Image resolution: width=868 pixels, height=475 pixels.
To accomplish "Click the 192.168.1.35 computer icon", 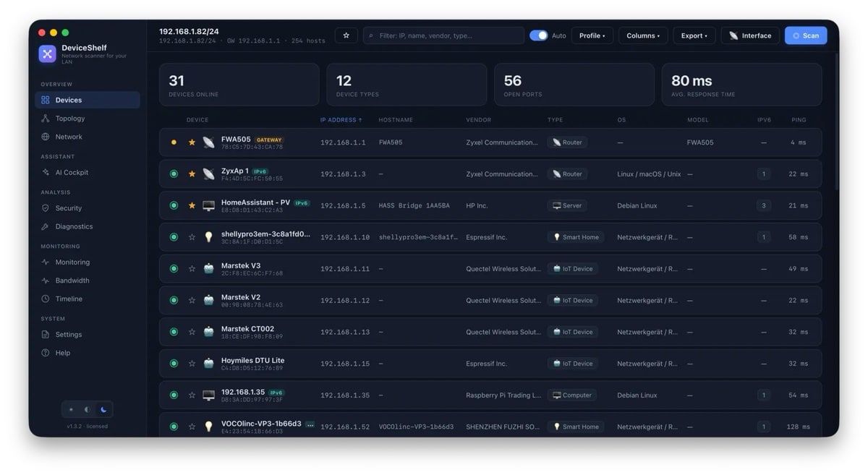I will click(208, 395).
